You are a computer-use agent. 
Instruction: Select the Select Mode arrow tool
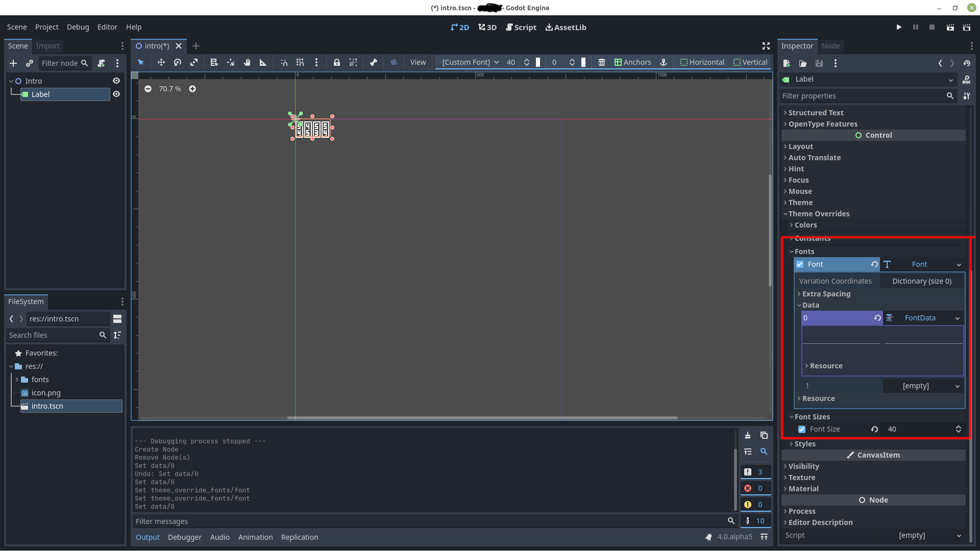point(141,62)
